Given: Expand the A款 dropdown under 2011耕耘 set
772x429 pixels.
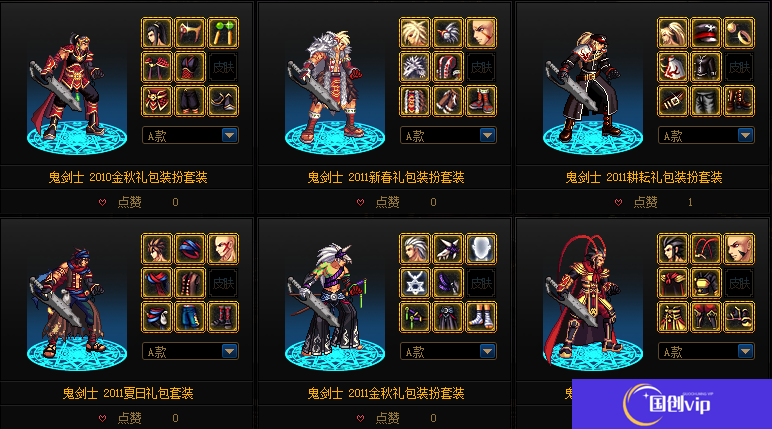Looking at the screenshot, I should point(706,135).
